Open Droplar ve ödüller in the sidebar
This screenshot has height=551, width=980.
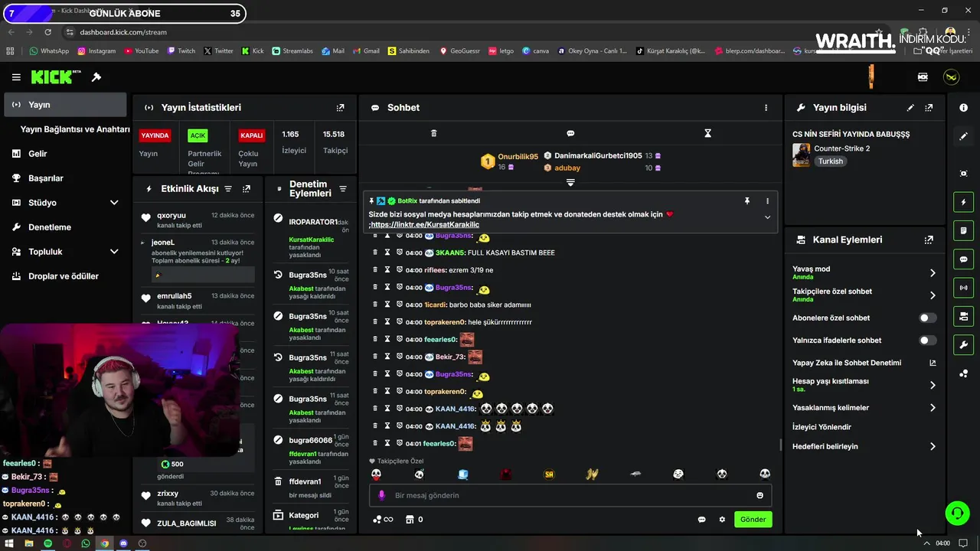point(64,276)
